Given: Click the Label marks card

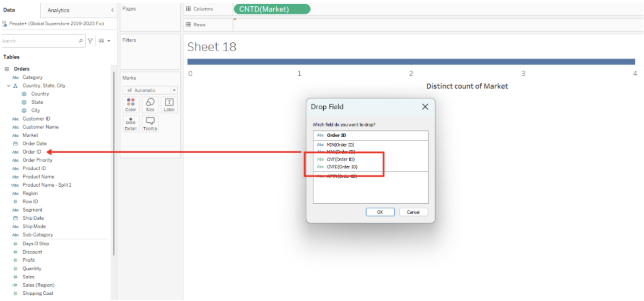Looking at the screenshot, I should 169,104.
